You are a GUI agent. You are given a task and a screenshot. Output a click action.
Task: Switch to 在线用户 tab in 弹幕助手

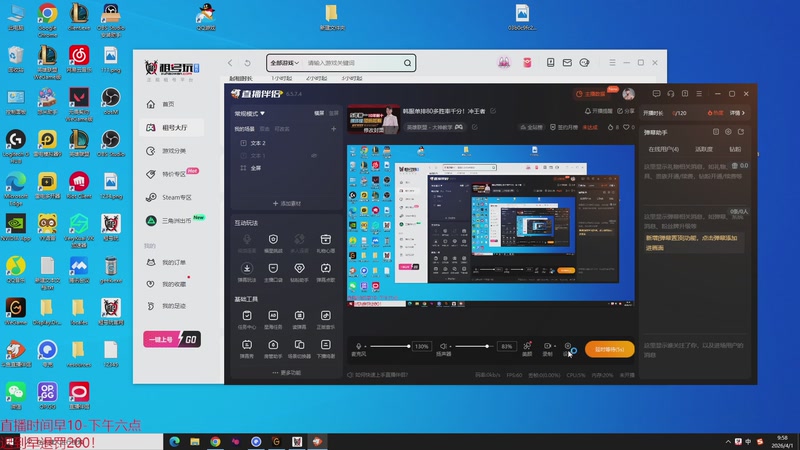[x=663, y=149]
